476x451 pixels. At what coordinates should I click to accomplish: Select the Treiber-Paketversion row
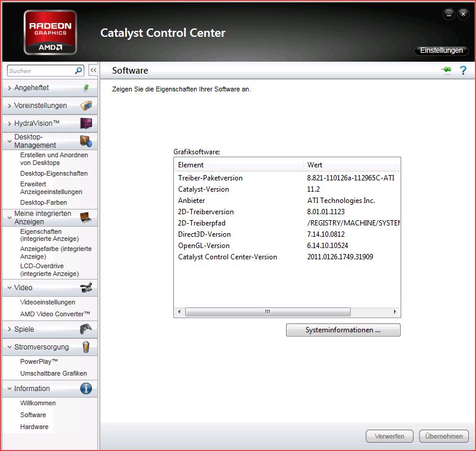tap(287, 178)
